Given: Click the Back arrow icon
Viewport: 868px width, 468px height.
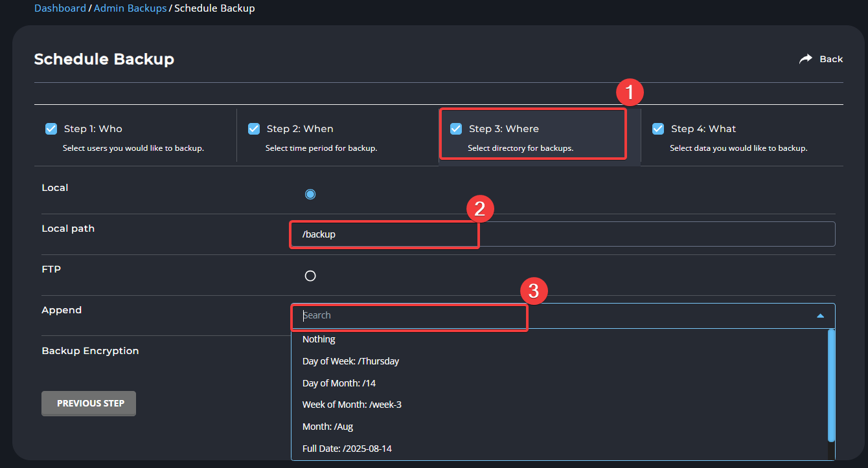Looking at the screenshot, I should (805, 59).
